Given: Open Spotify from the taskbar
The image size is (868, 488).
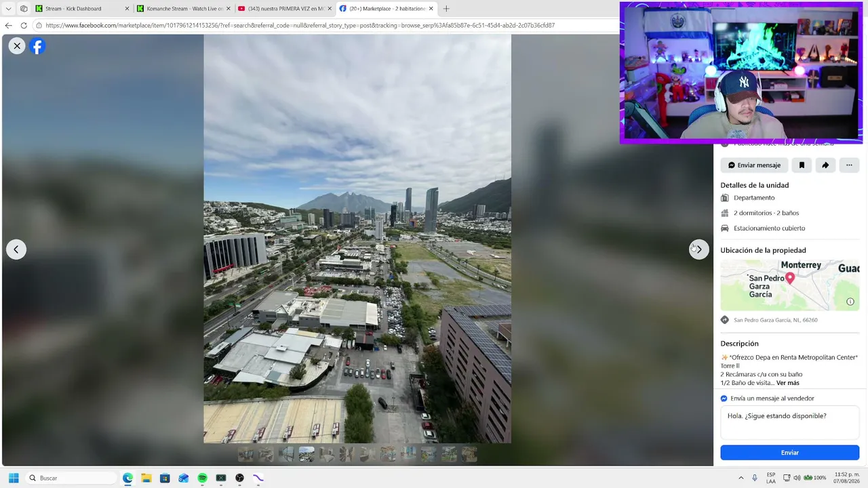Looking at the screenshot, I should point(202,478).
